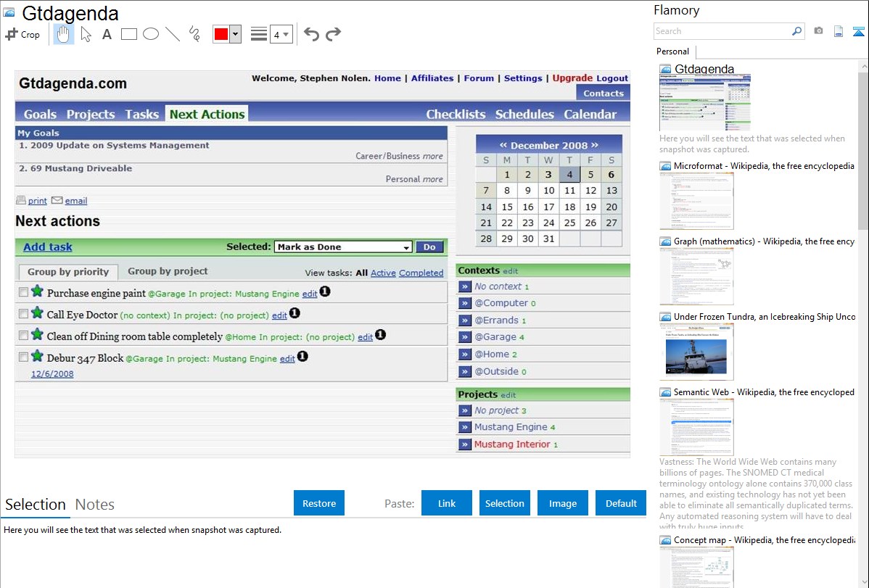Open the Under Frozen Tundra snapshot thumbnail

(696, 352)
